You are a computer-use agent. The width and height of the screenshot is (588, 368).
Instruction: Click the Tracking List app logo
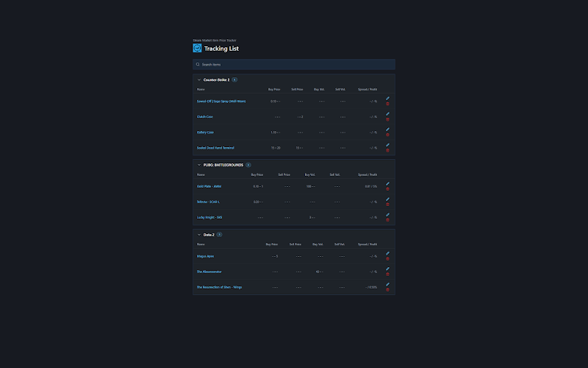[197, 48]
